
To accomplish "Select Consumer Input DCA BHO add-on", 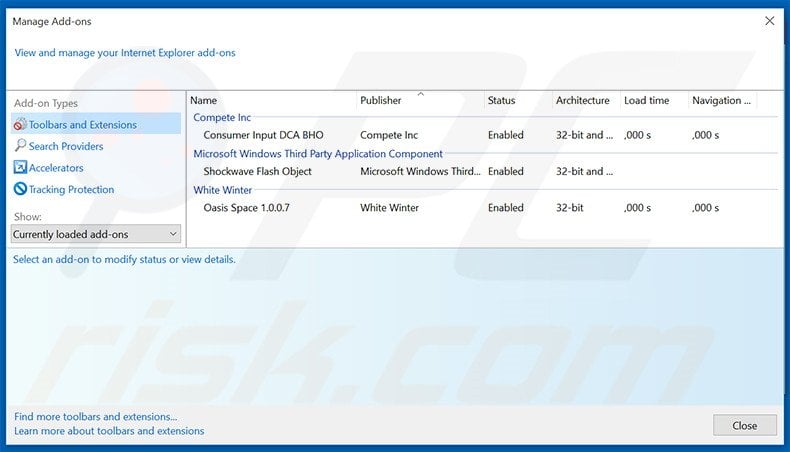I will [263, 135].
